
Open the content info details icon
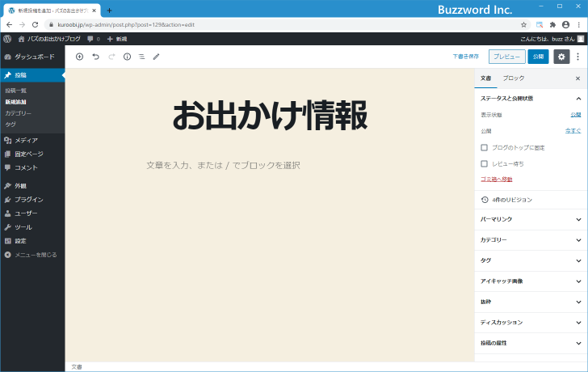click(127, 57)
